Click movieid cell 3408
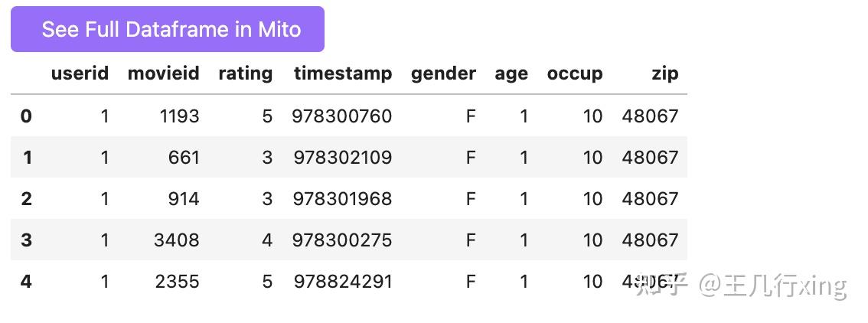The width and height of the screenshot is (868, 323). point(176,240)
